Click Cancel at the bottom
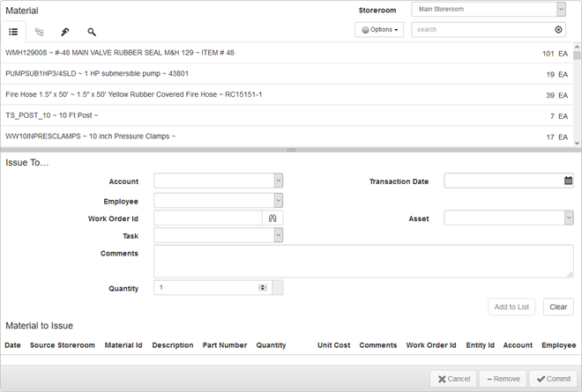 453,379
